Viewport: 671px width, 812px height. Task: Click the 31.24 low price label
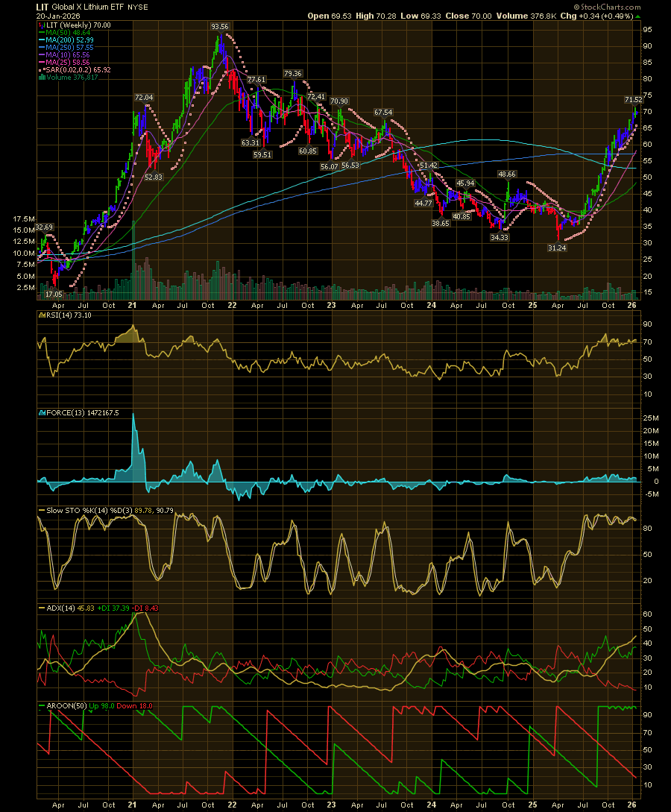[x=557, y=248]
